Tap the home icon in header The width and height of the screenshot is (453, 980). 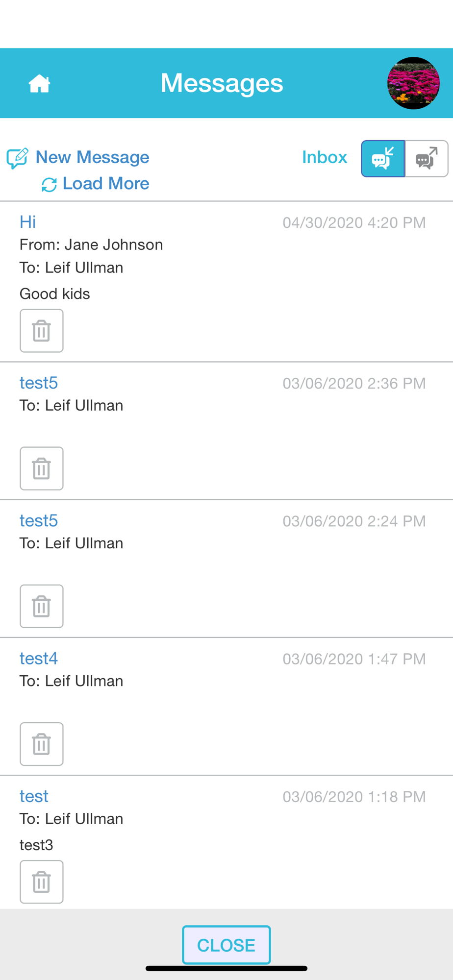[39, 84]
